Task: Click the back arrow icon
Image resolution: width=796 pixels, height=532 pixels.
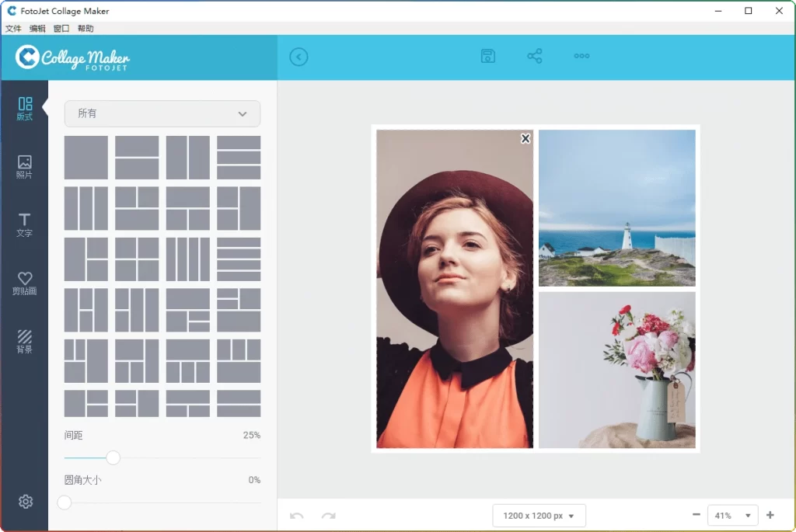Action: pos(298,57)
